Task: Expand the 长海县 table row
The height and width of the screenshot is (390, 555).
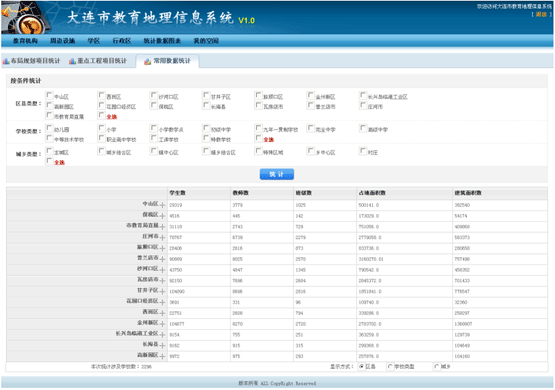Action: coord(162,345)
